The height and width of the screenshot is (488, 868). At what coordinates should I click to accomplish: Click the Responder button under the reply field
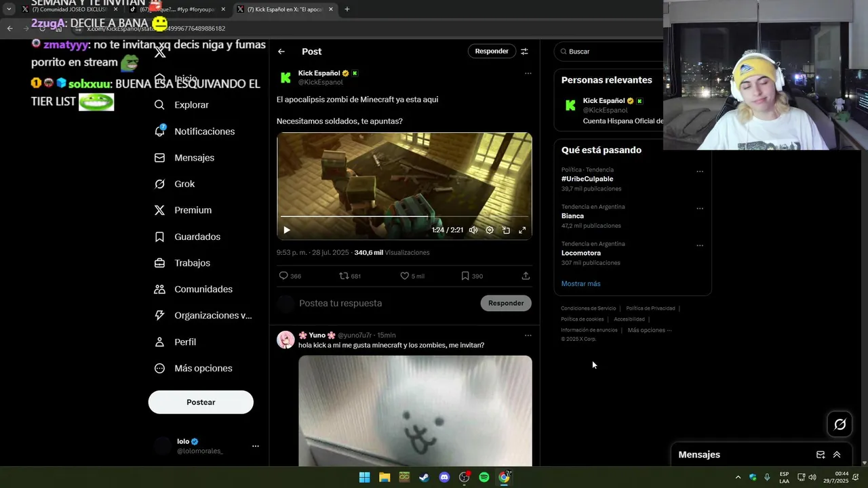(x=506, y=303)
